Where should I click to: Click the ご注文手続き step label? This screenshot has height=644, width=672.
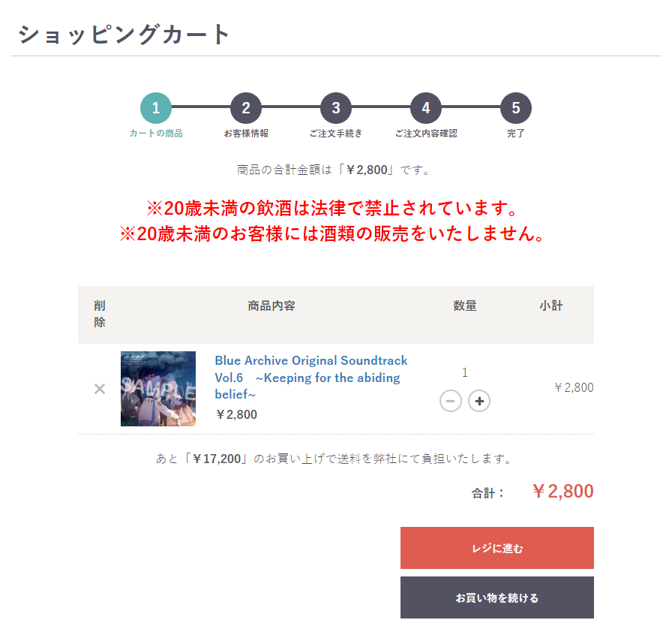click(x=336, y=134)
